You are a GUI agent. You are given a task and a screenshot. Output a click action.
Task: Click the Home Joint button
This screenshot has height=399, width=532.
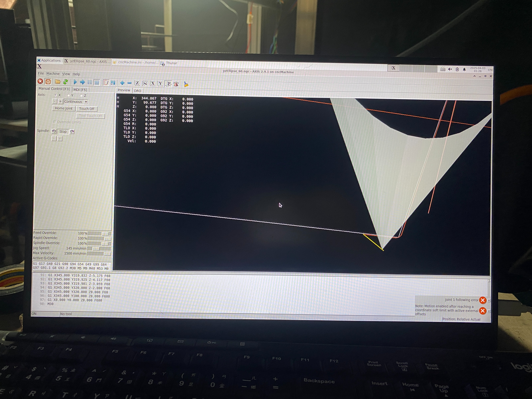pyautogui.click(x=64, y=108)
